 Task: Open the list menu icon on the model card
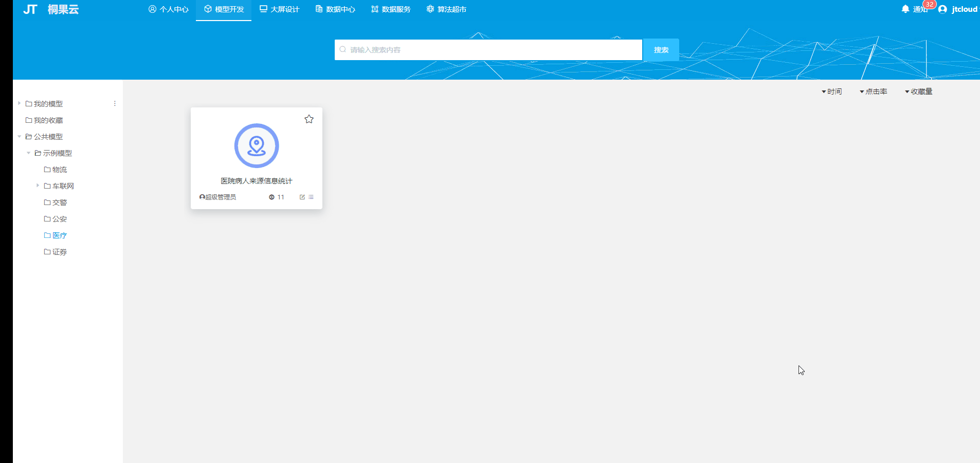coord(311,197)
